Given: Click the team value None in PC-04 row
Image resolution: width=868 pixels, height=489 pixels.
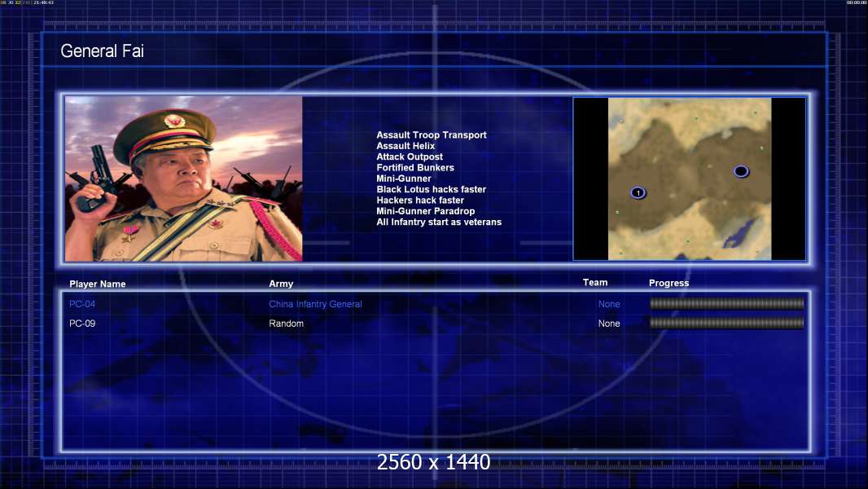Looking at the screenshot, I should (609, 304).
